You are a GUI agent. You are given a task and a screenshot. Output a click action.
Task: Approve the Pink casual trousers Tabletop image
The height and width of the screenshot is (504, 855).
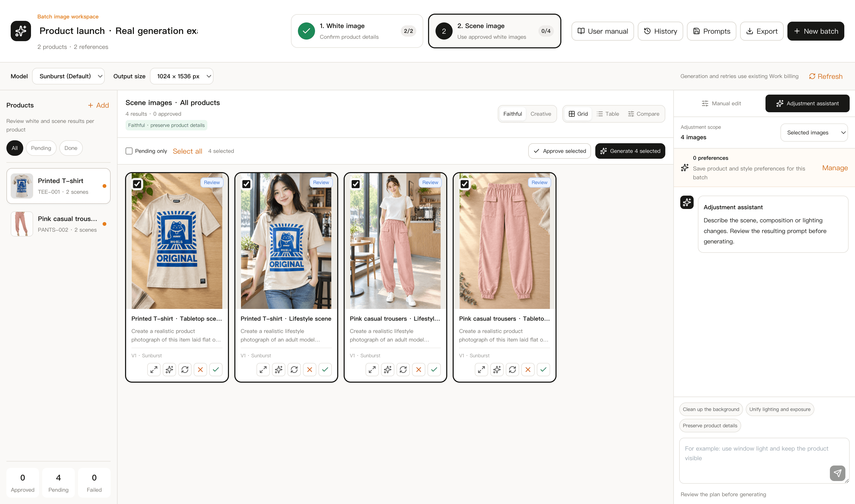pos(544,370)
